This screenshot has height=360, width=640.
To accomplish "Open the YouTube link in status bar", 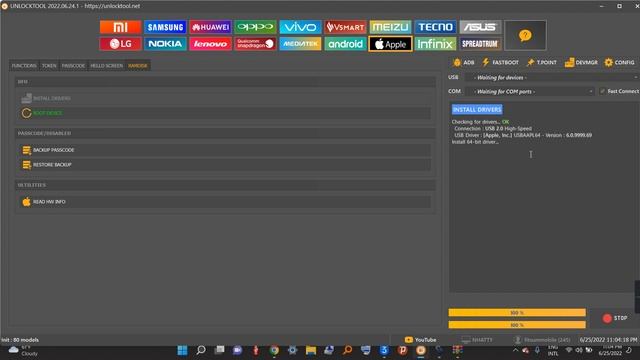I will (420, 340).
